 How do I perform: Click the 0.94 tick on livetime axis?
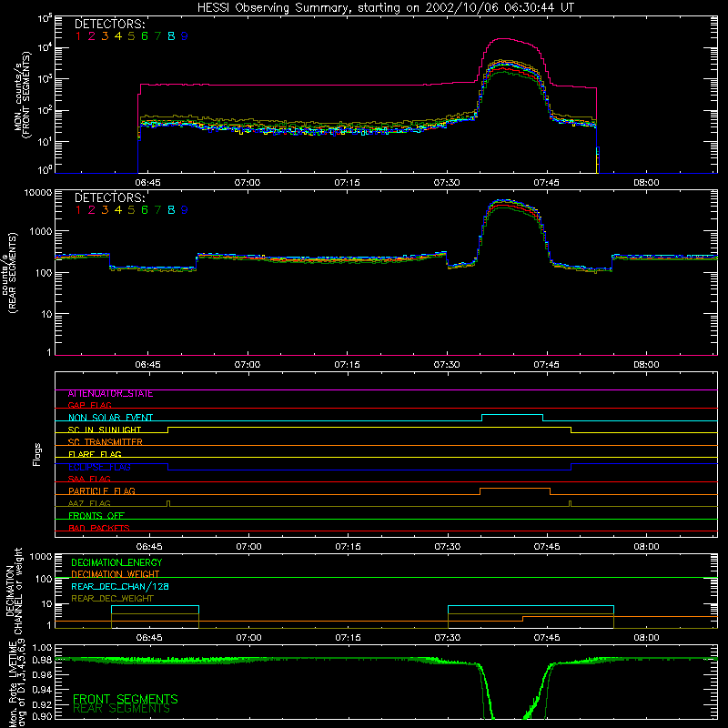[42, 689]
